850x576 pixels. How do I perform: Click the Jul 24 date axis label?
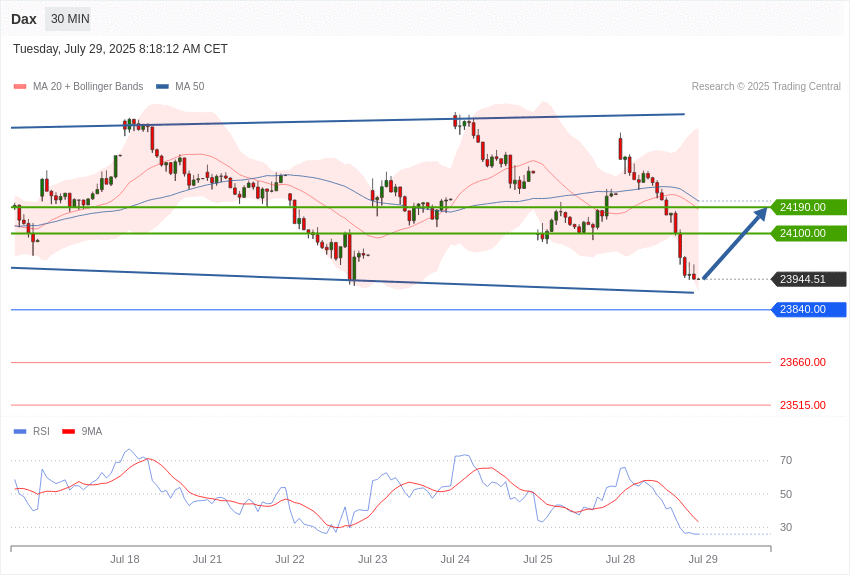pos(455,559)
